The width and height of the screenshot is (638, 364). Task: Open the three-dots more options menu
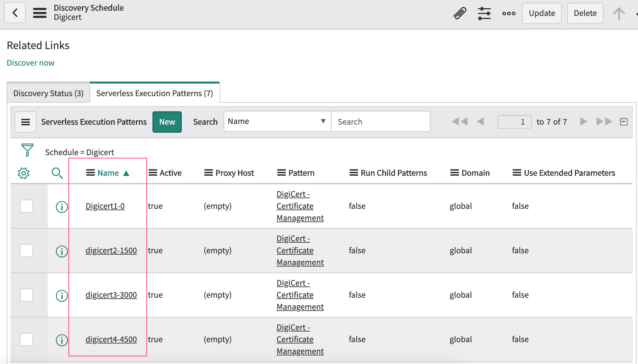pyautogui.click(x=509, y=13)
